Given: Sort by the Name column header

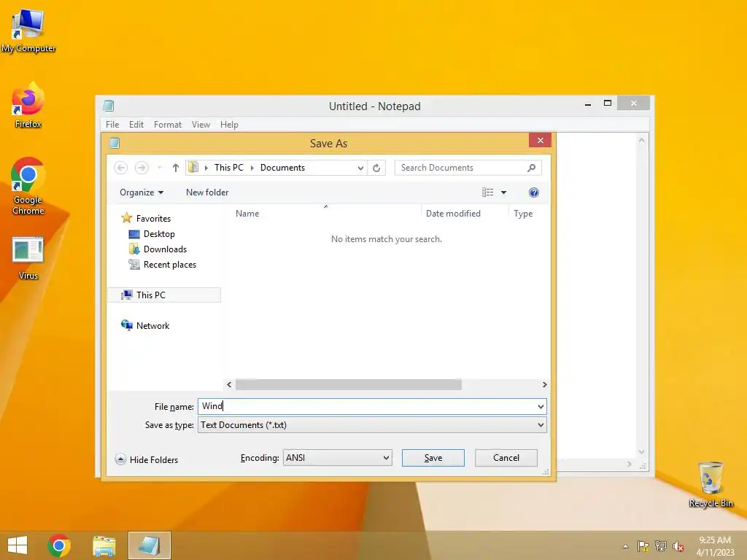Looking at the screenshot, I should [247, 214].
